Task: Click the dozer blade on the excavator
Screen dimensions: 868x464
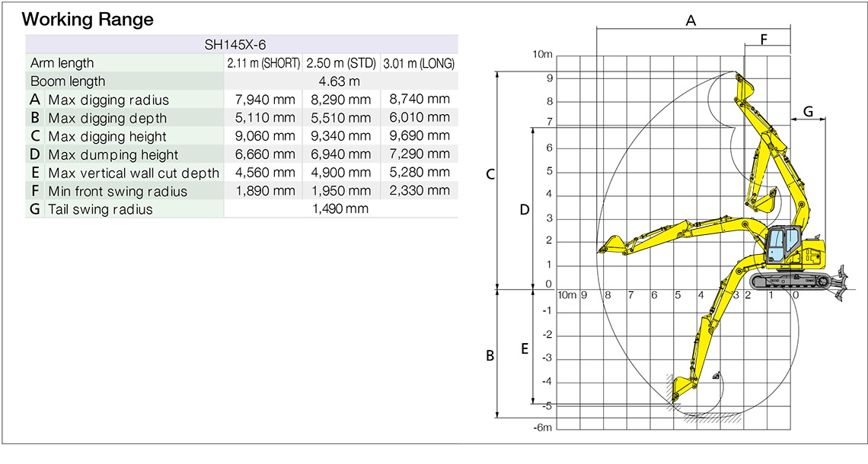Action: pyautogui.click(x=841, y=281)
